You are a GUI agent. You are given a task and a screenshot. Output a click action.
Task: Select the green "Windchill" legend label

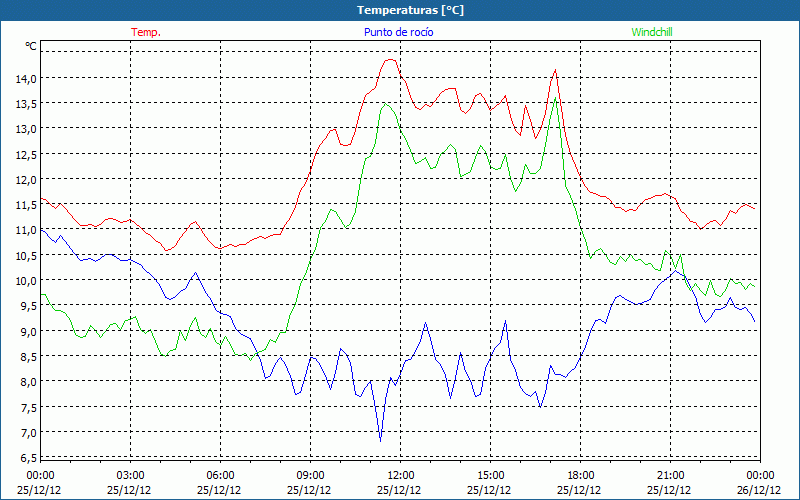(x=652, y=32)
